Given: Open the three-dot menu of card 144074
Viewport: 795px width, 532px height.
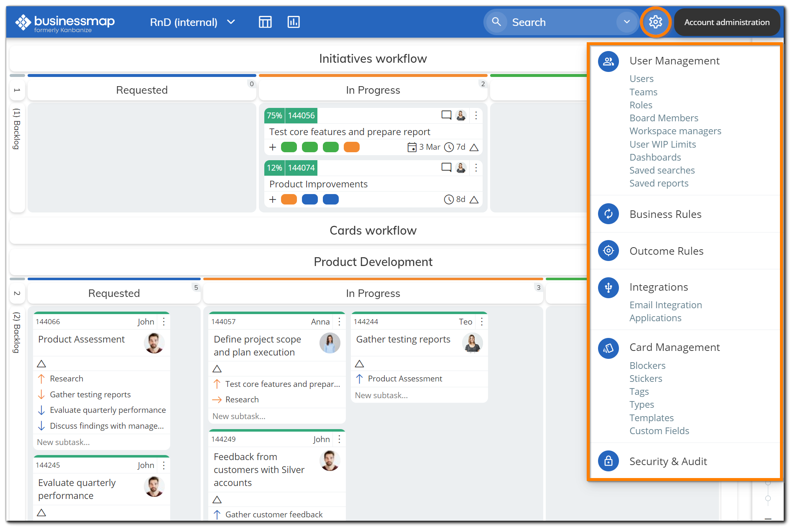Looking at the screenshot, I should [476, 167].
